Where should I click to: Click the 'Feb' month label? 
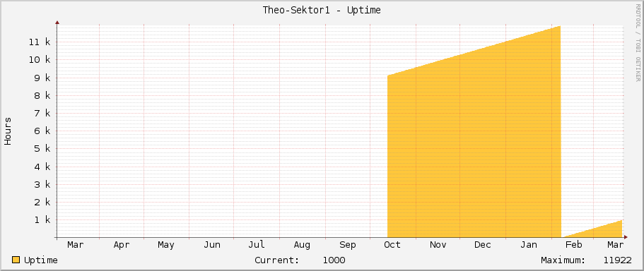pos(574,245)
